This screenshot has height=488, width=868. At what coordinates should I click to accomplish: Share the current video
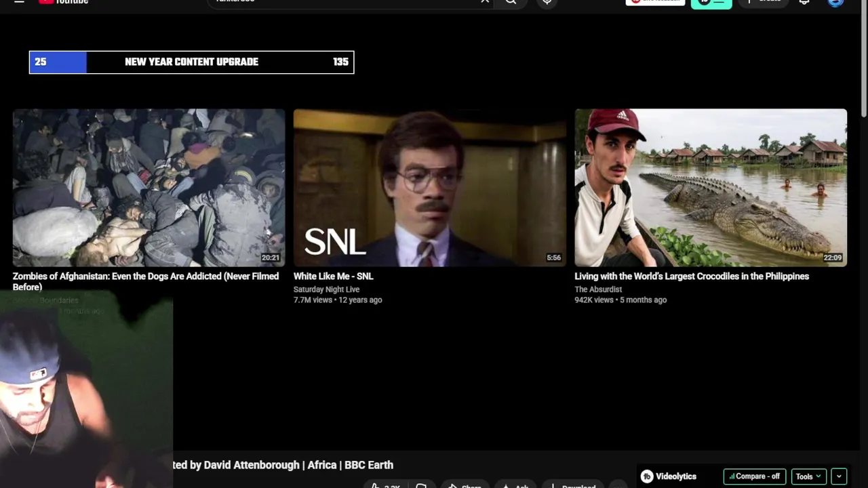[x=465, y=485]
